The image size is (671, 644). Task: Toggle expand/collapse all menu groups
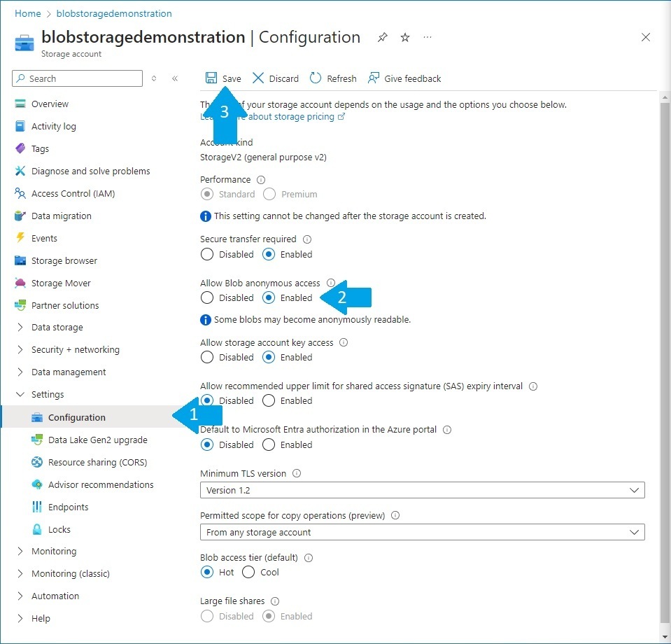coord(154,78)
